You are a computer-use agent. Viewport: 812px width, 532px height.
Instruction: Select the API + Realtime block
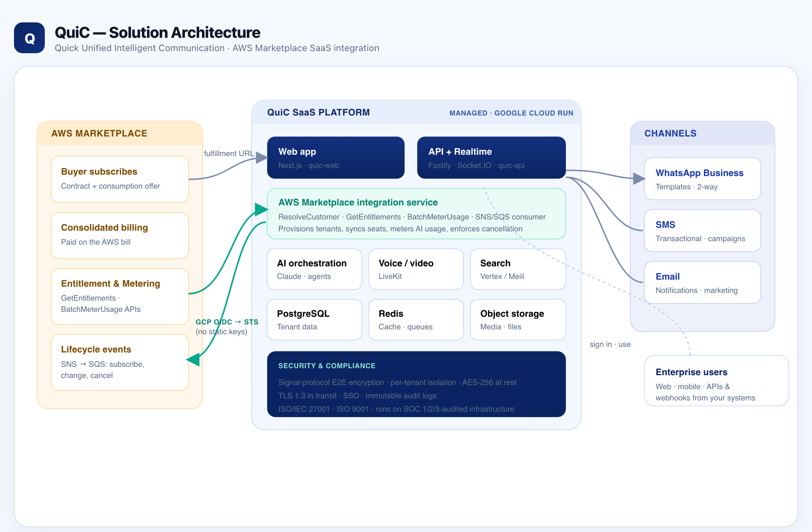491,157
